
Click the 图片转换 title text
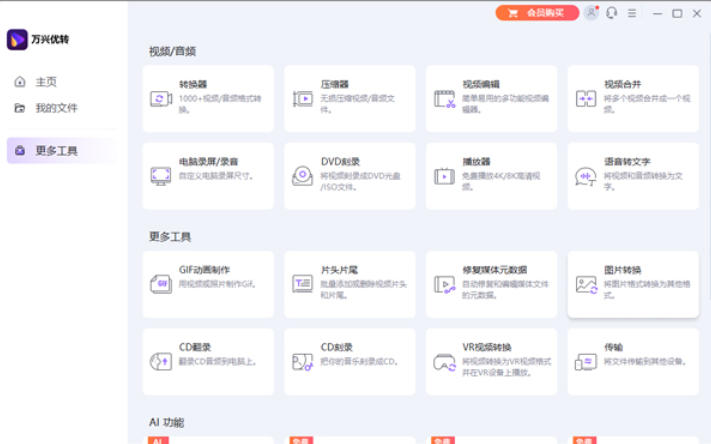623,270
